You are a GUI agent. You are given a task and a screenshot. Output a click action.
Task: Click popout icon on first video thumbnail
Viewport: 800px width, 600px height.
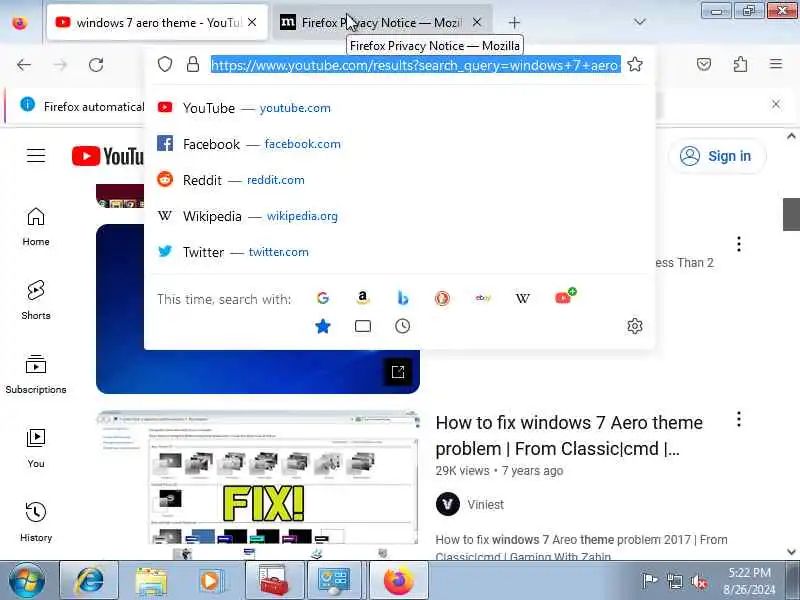click(x=398, y=372)
